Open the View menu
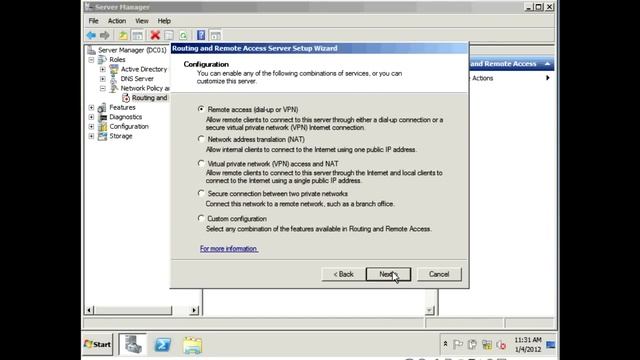Image resolution: width=640 pixels, height=360 pixels. pos(142,21)
